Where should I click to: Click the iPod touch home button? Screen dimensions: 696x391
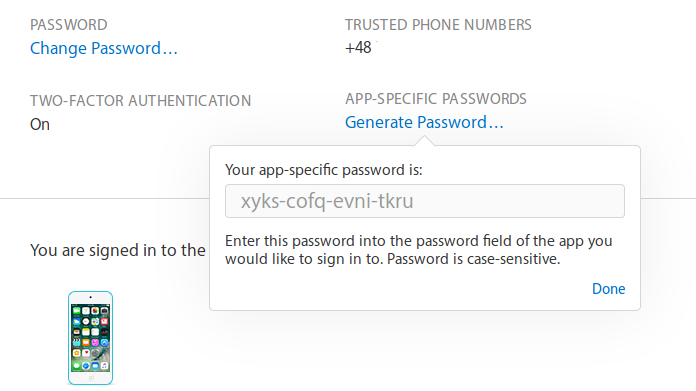91,378
